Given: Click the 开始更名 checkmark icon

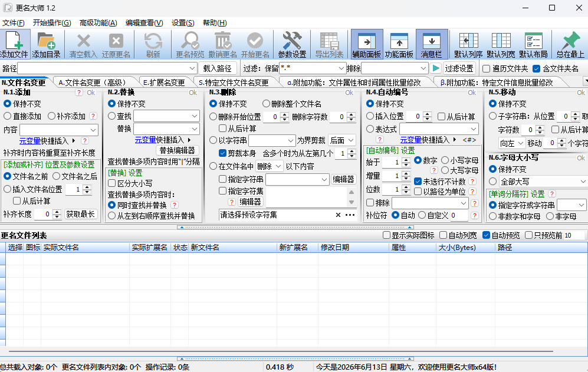Looking at the screenshot, I should pyautogui.click(x=255, y=44).
